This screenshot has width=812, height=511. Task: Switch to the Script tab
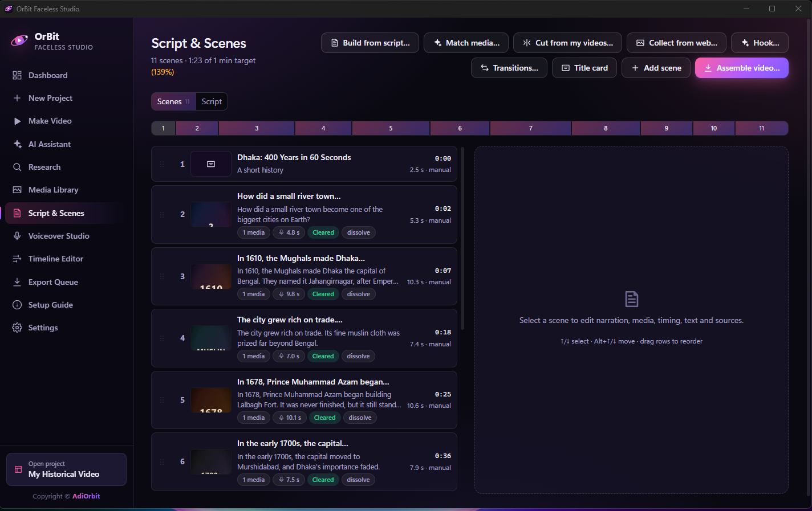212,101
